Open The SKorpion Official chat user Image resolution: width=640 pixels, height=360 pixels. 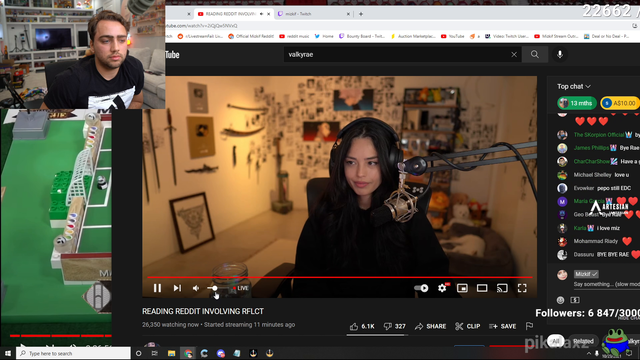click(599, 135)
